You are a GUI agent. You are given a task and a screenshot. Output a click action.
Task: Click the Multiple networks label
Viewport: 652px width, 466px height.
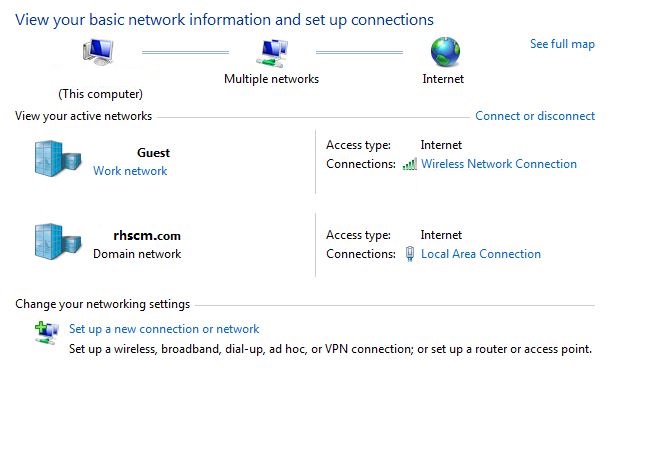pos(272,79)
